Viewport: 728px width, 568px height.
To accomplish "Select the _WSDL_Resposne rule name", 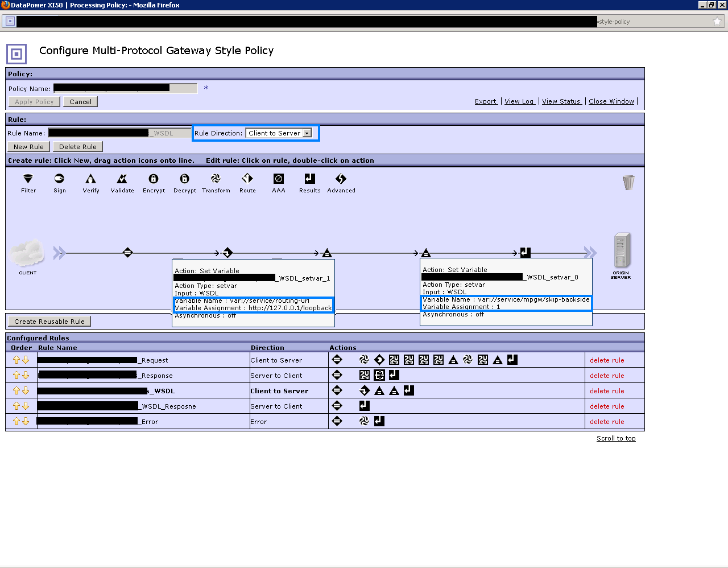I will point(117,406).
